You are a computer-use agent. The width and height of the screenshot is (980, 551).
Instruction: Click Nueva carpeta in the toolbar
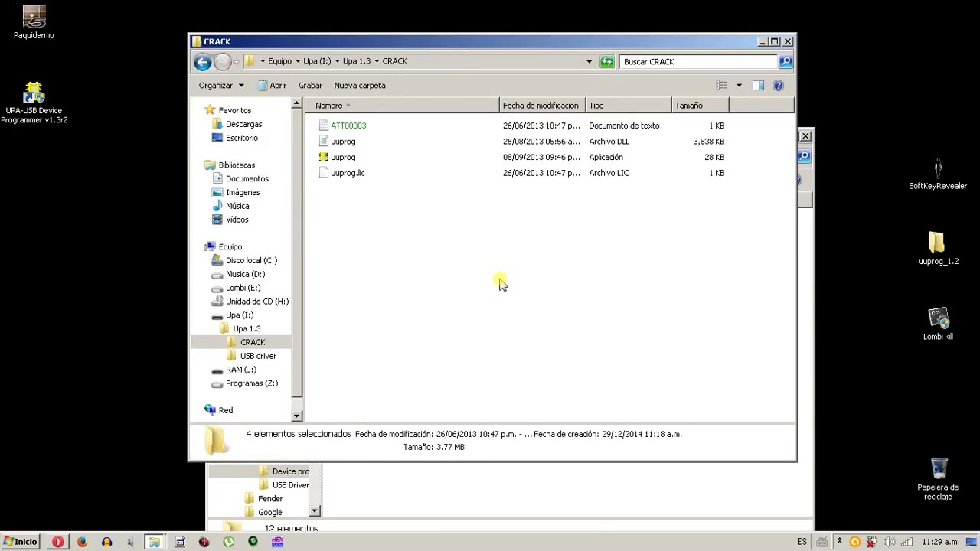pyautogui.click(x=360, y=86)
